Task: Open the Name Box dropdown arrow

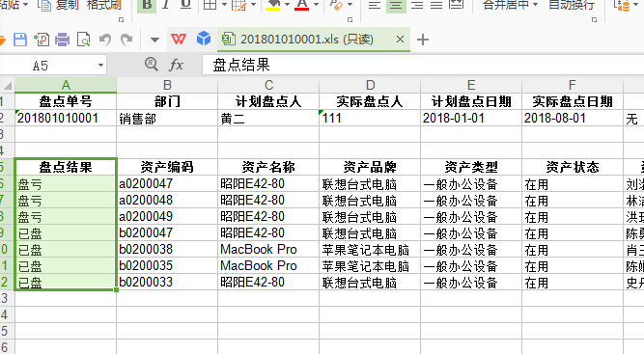Action: click(100, 66)
